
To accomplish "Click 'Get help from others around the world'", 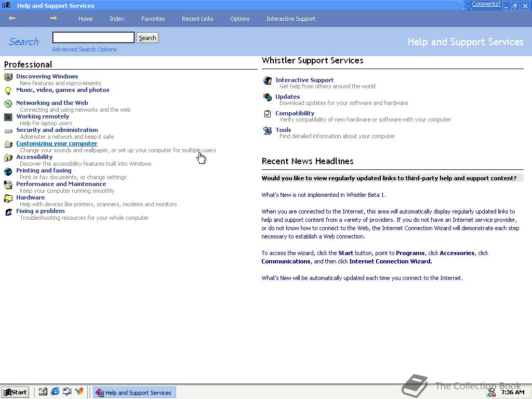I will point(327,86).
